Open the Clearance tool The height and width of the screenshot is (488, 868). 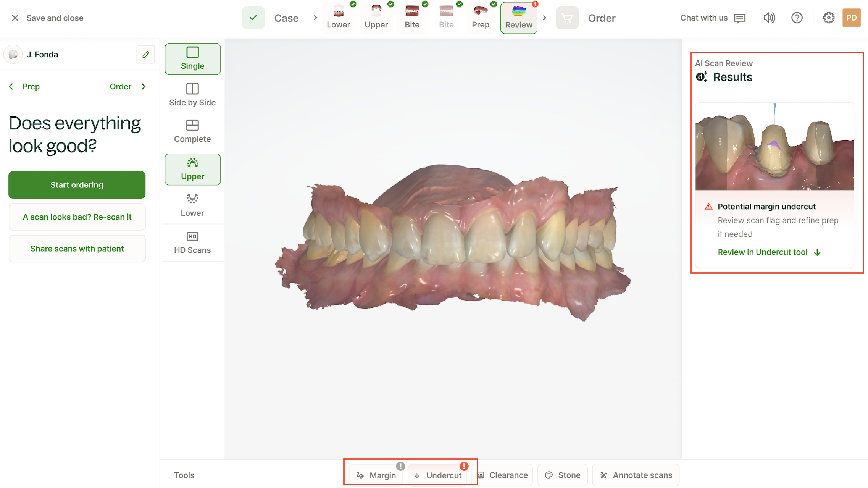click(x=503, y=475)
